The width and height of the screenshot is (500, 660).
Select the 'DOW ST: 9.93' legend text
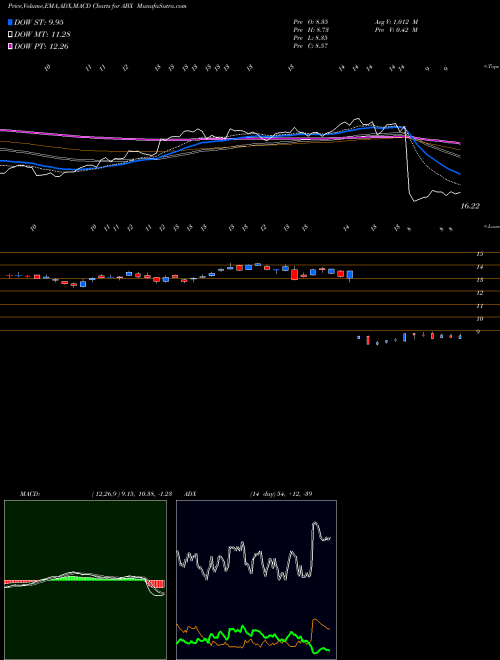[39, 22]
